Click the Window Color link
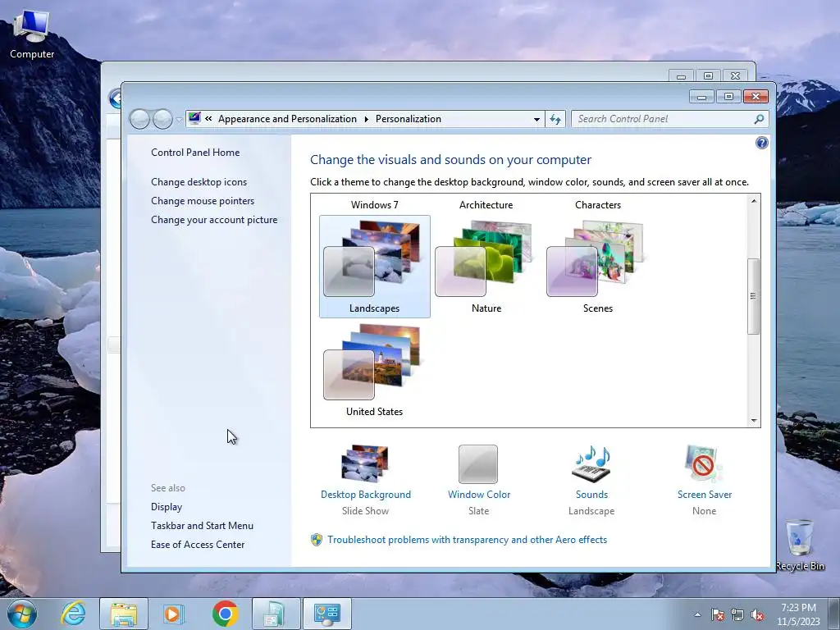Image resolution: width=840 pixels, height=630 pixels. click(x=479, y=495)
